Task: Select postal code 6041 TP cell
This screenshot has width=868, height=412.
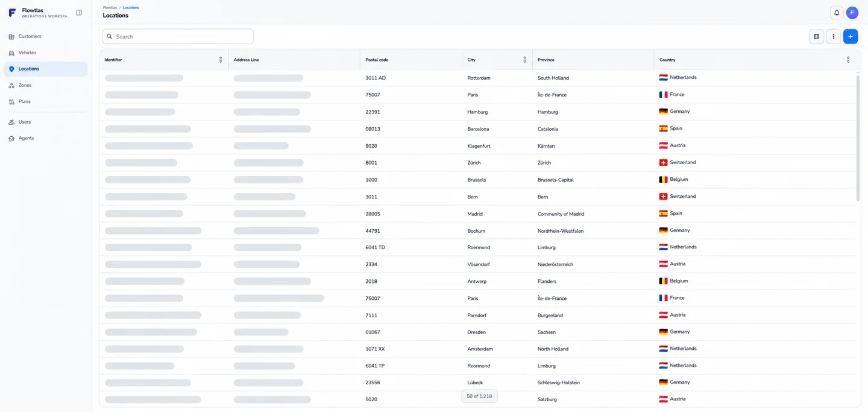Action: pyautogui.click(x=375, y=366)
